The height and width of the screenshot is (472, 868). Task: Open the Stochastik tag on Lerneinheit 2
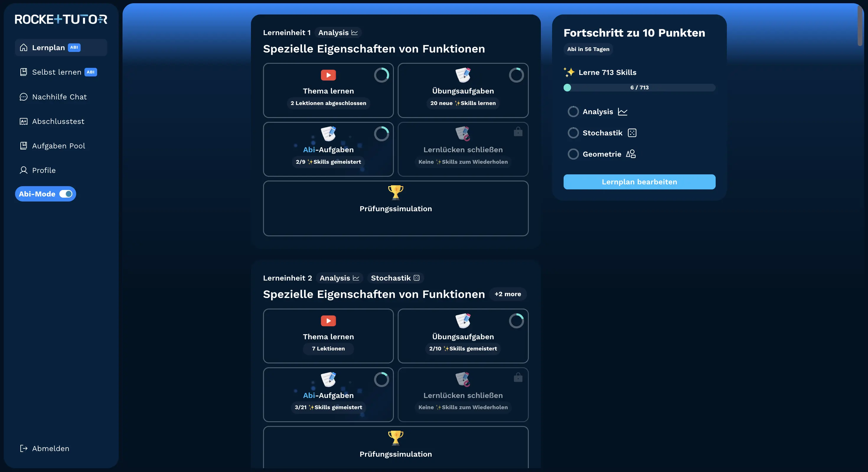395,278
